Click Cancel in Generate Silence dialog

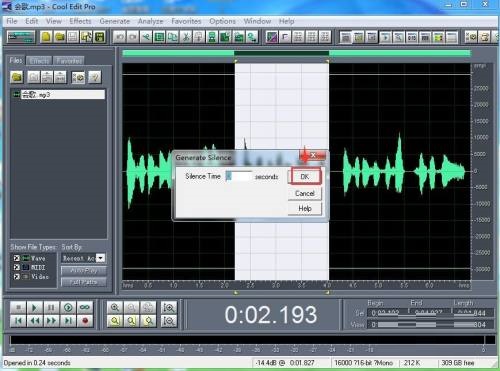[x=305, y=193]
